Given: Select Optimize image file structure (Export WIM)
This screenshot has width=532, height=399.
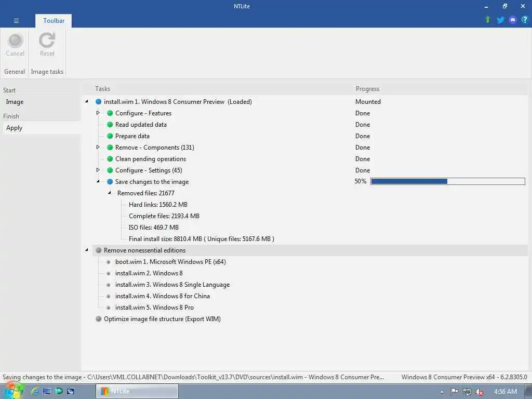Looking at the screenshot, I should click(x=162, y=319).
